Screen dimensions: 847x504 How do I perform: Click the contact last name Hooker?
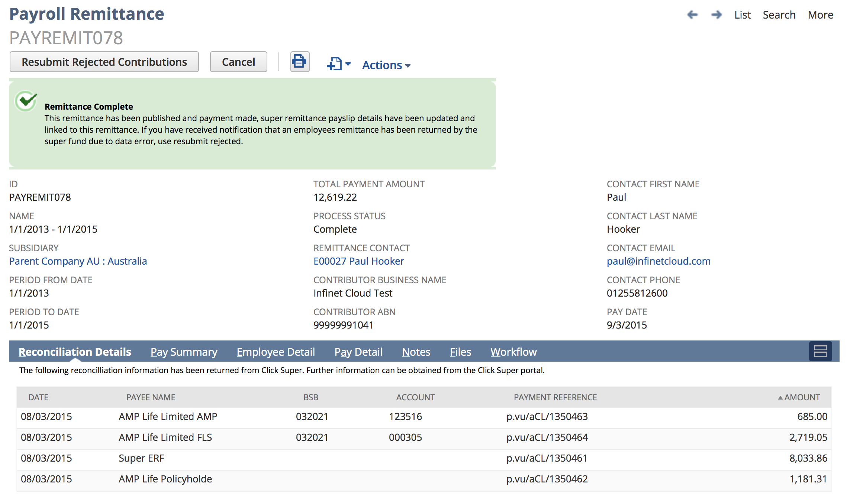click(x=623, y=229)
